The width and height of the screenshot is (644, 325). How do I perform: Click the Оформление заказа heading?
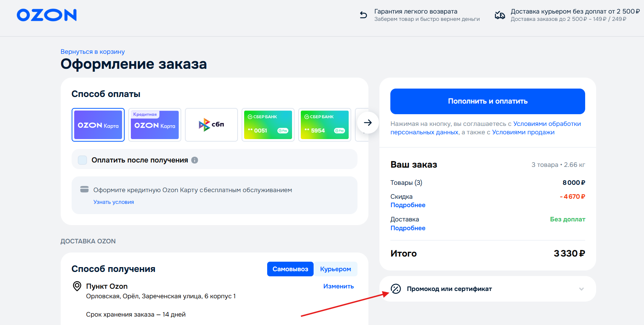(x=134, y=64)
